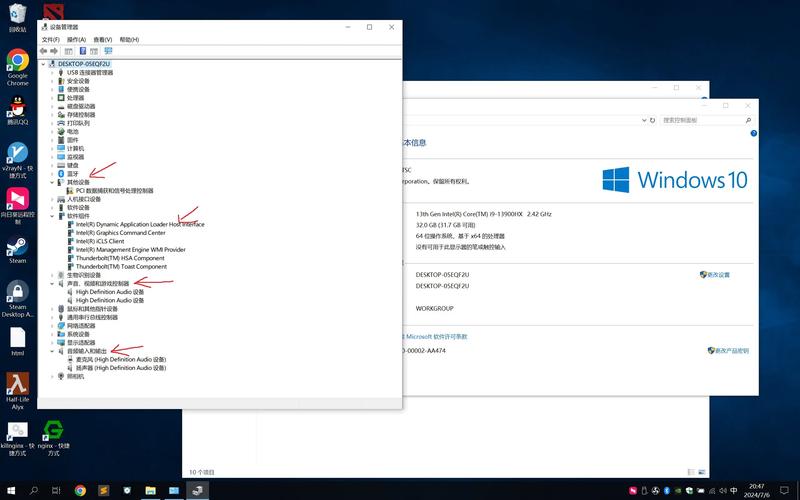Screen dimensions: 800x500
Task: Collapse the DESKTOP-05EQF2U root node
Action: 43,64
